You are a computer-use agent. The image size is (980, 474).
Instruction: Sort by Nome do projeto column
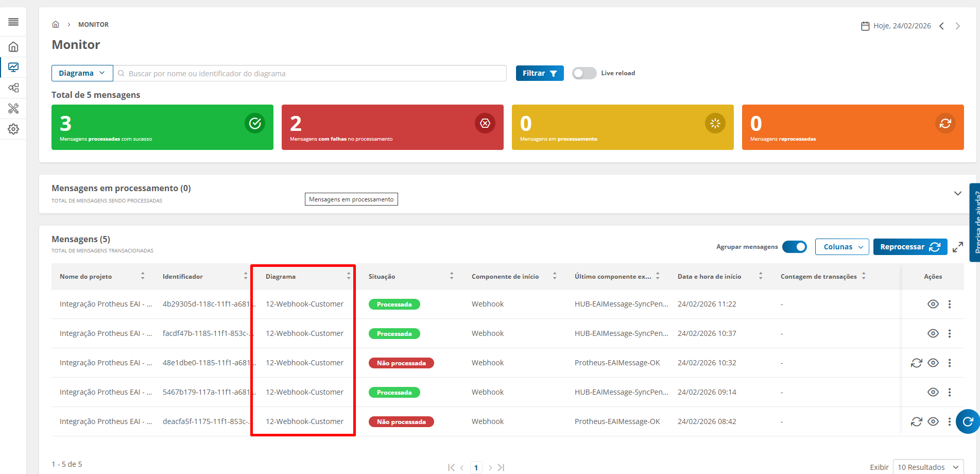143,276
